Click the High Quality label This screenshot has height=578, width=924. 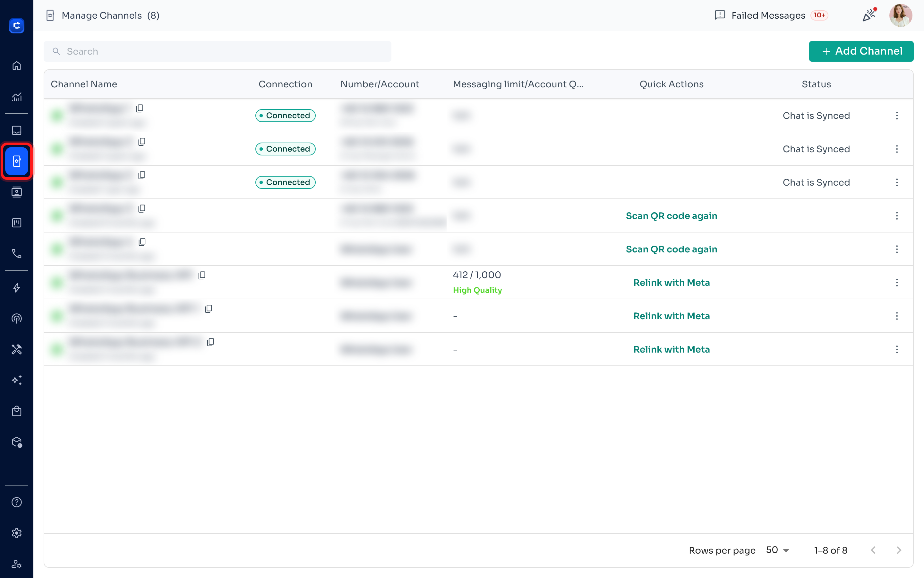pos(477,290)
